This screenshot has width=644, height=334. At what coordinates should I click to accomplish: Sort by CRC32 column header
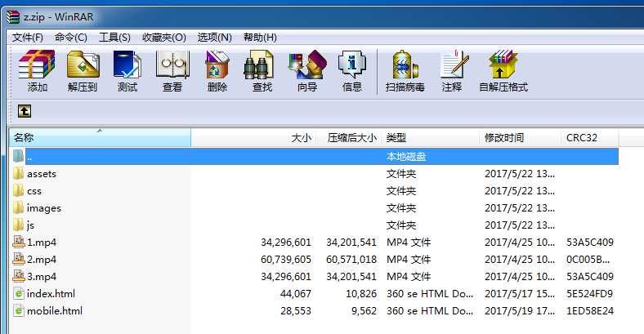click(x=590, y=137)
